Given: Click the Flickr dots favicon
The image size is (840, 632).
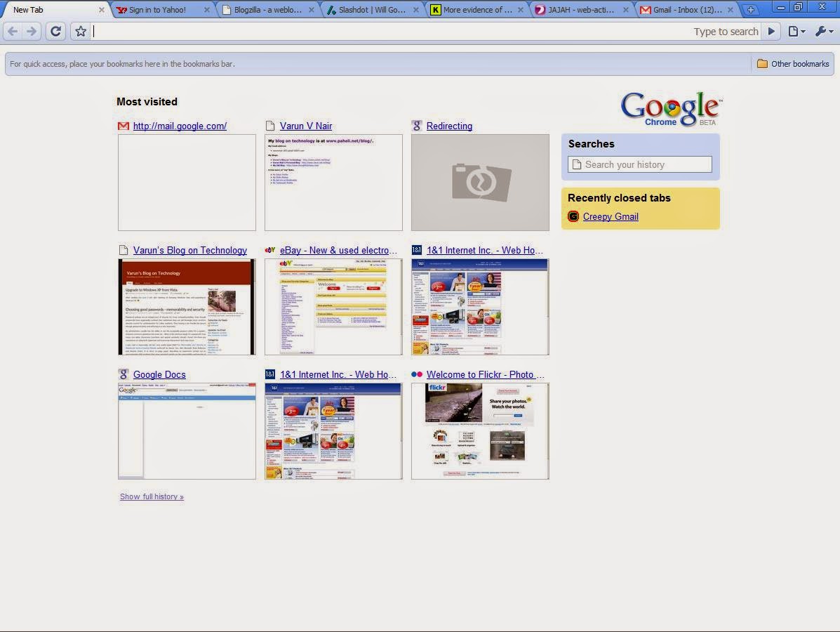Looking at the screenshot, I should [x=417, y=374].
